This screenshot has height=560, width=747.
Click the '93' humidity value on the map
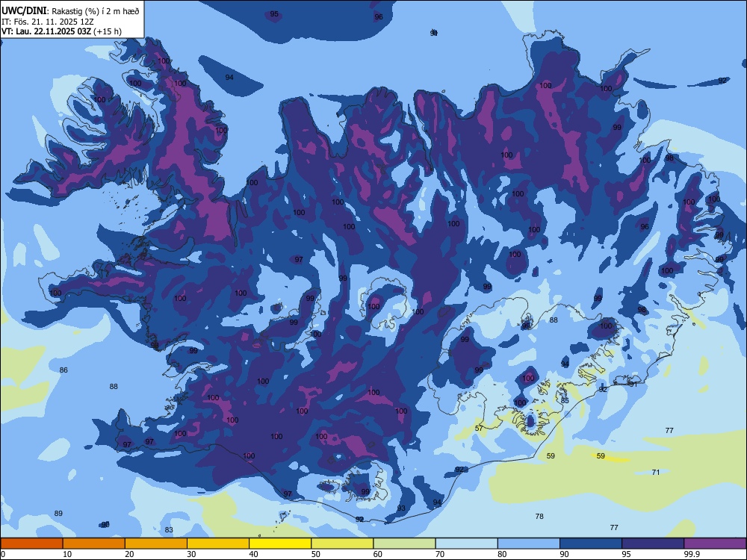[401, 508]
